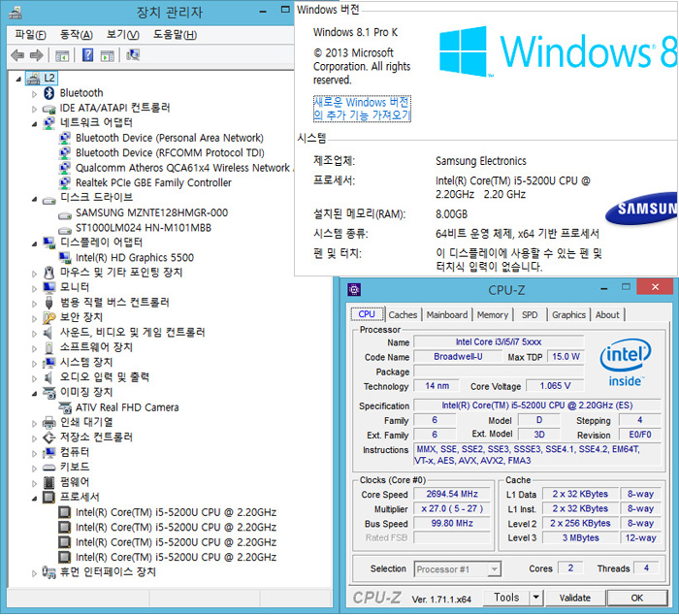Select ATIV Real FHD Camera device
This screenshot has height=616, width=679.
[127, 408]
